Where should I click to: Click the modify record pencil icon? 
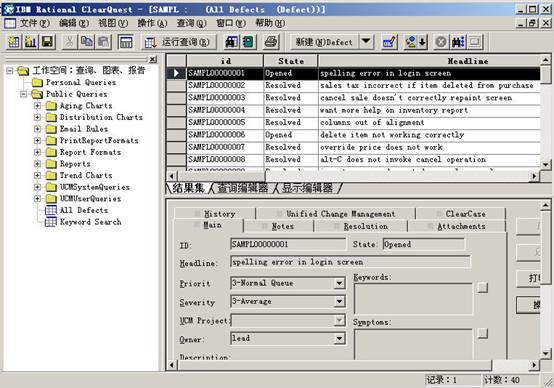(x=389, y=42)
